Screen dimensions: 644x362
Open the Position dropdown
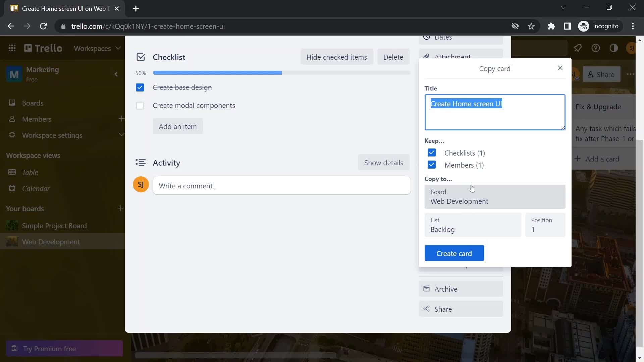coord(545,225)
